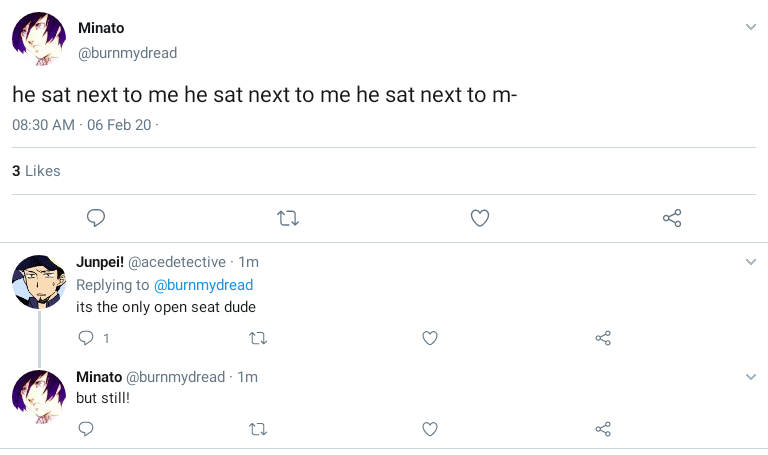Share the 'but still!' tweet
Viewport: 768px width, 455px height.
(x=603, y=429)
